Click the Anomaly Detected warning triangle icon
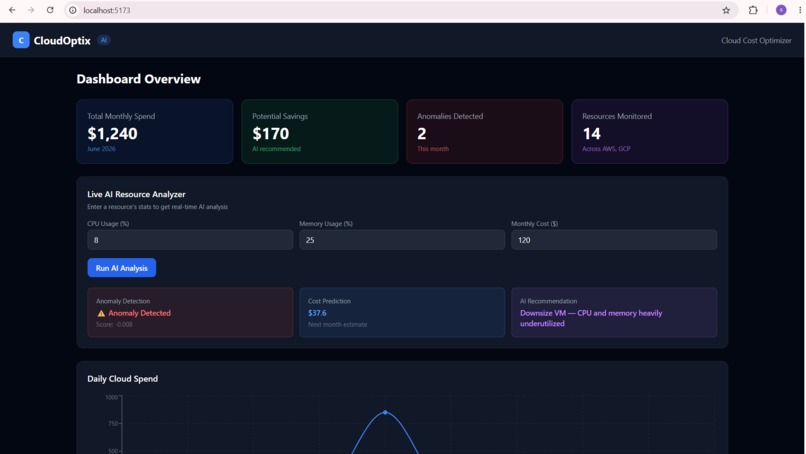The height and width of the screenshot is (454, 806). [x=101, y=313]
